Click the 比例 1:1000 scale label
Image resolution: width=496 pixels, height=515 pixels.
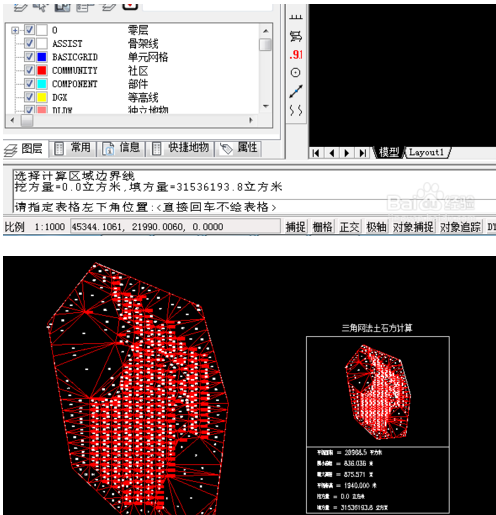[35, 227]
